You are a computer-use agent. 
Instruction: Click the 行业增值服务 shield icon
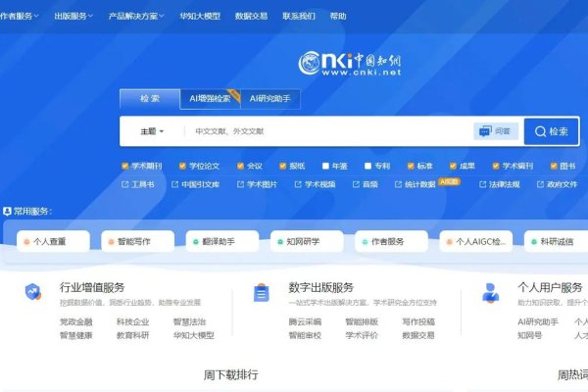33,291
